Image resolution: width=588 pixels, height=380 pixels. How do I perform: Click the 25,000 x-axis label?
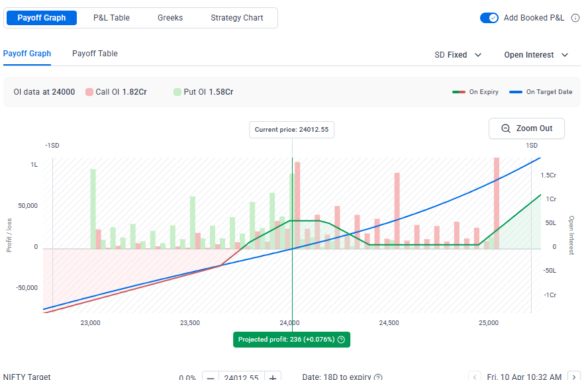[489, 322]
